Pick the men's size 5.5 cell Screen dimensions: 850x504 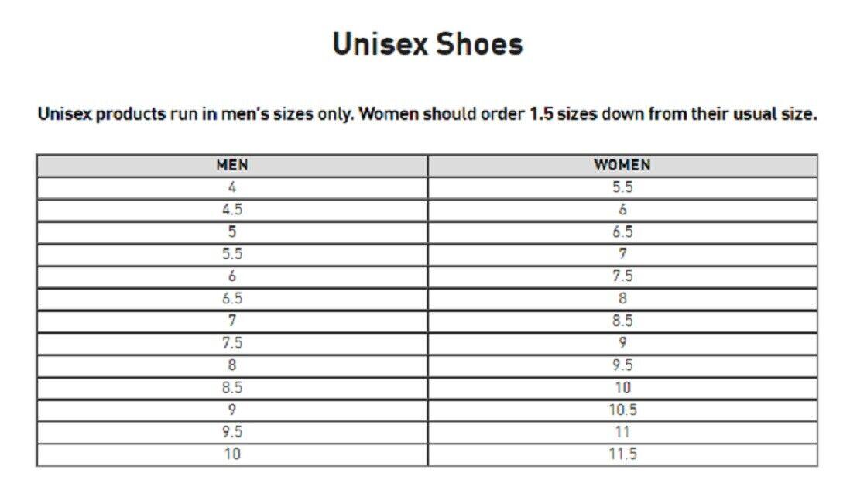[232, 254]
